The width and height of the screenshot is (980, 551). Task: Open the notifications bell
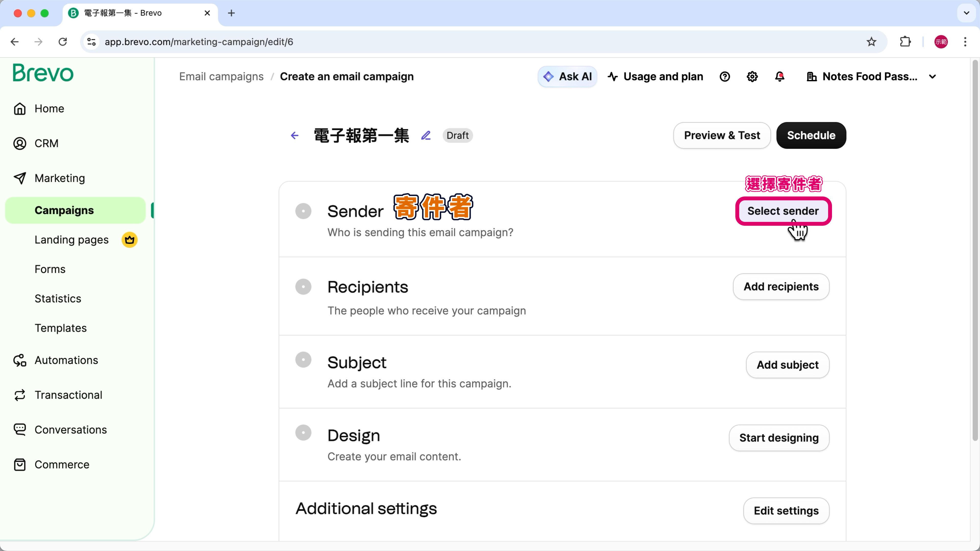coord(779,77)
